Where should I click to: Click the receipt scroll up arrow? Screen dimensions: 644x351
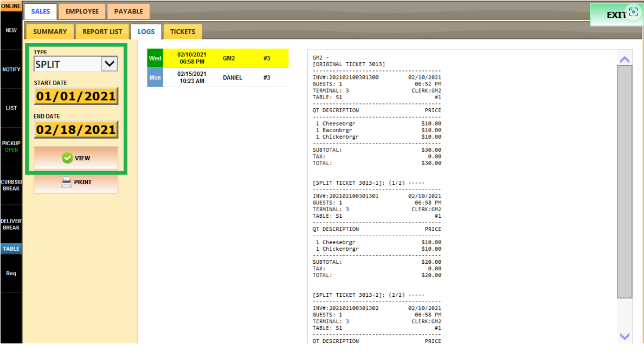[x=624, y=60]
